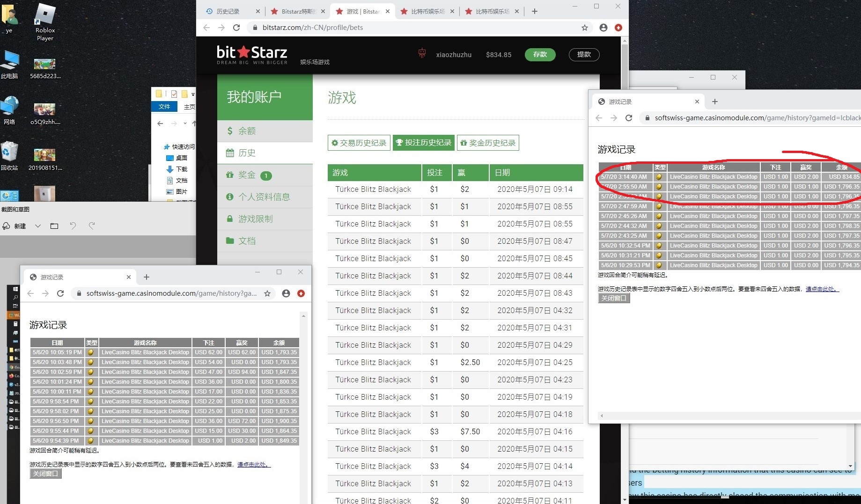
Task: Open the 交易历史纪录 tab
Action: 359,143
